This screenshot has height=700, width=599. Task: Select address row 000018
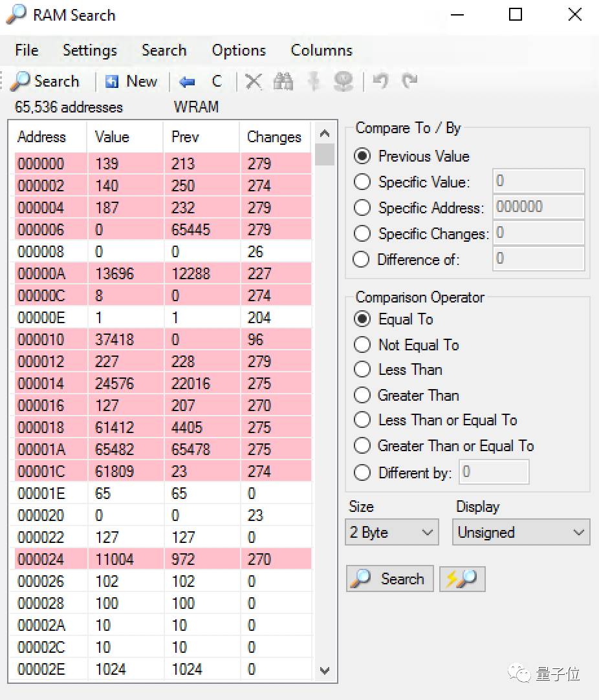[x=162, y=427]
